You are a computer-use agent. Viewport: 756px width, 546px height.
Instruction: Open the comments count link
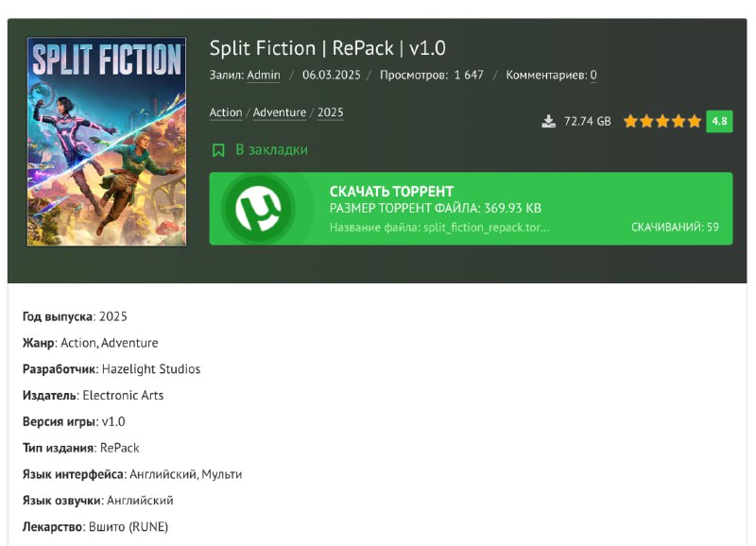593,76
